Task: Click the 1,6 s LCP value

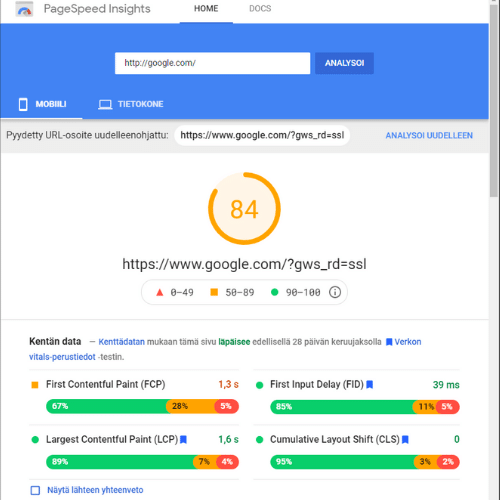Action: (229, 440)
